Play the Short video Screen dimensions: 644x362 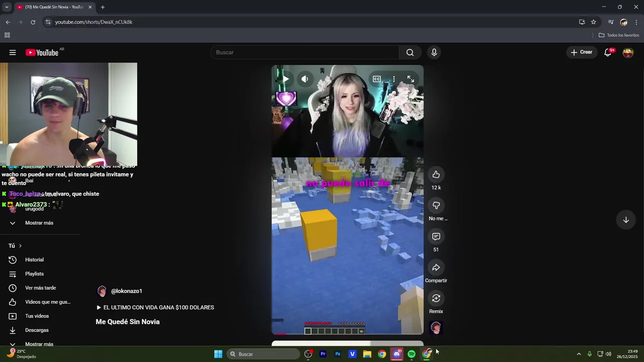pos(285,79)
